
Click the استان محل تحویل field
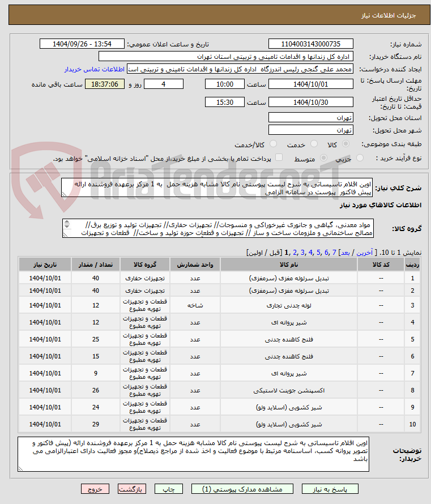tap(311, 117)
